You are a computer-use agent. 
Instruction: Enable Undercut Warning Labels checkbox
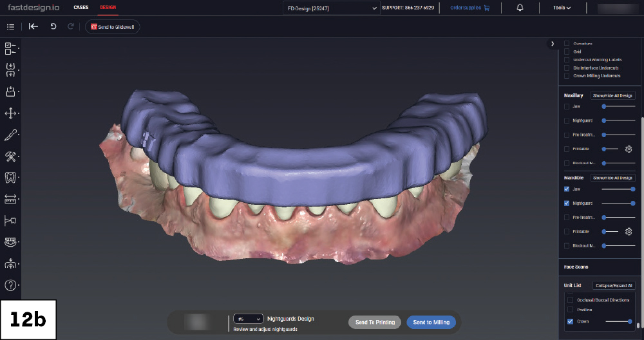[x=567, y=60]
